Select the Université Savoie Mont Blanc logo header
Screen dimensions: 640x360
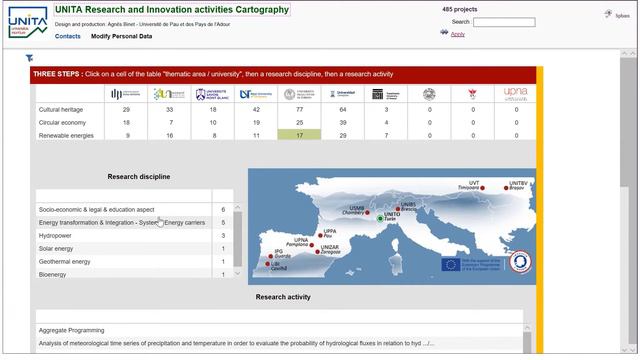click(212, 94)
